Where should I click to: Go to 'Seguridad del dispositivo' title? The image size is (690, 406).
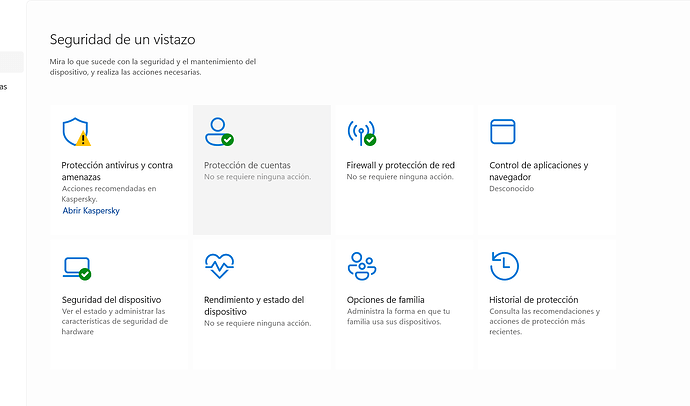pos(111,299)
